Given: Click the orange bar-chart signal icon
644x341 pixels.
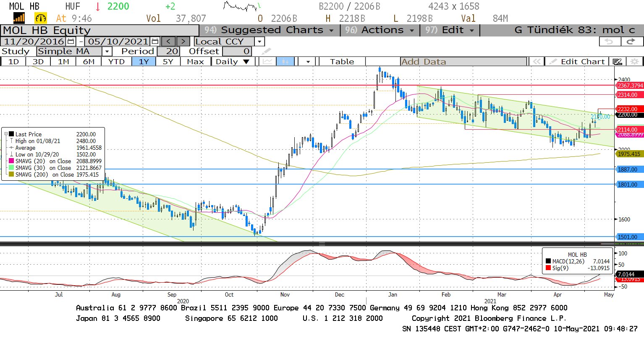Looking at the screenshot, I should click(19, 18).
